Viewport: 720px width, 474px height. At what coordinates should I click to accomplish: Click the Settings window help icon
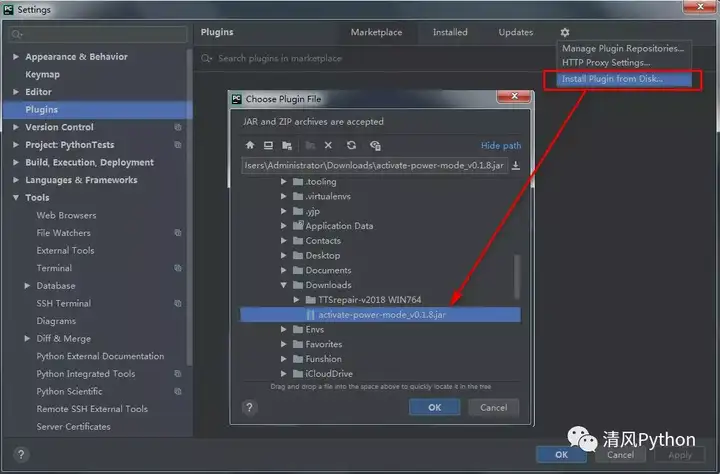tap(21, 455)
